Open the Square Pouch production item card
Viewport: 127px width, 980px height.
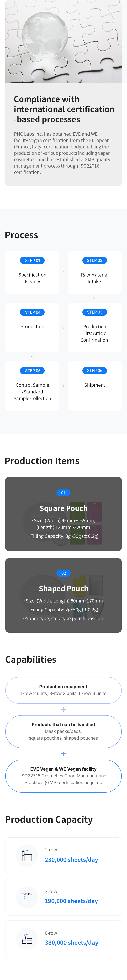63,514
